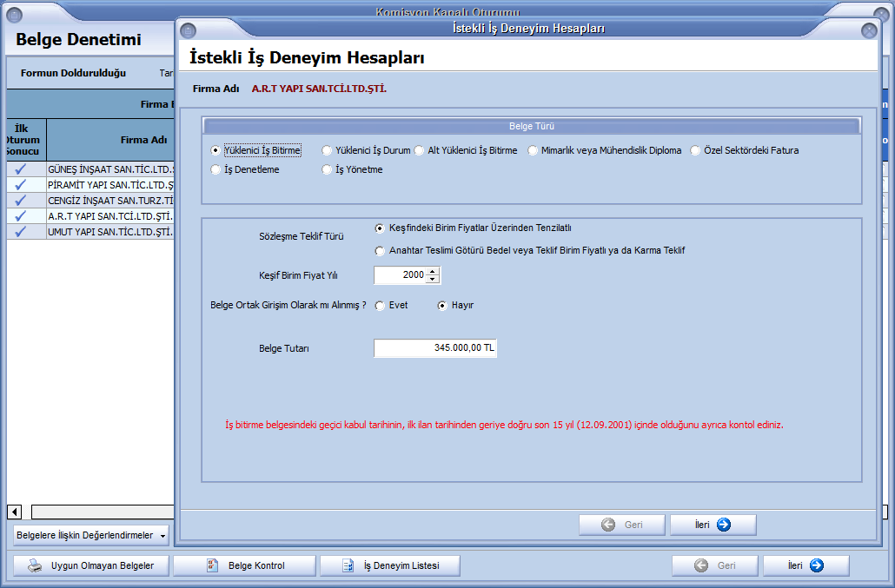Close the İstekli İş Deneyim Hesapları dialog

868,30
